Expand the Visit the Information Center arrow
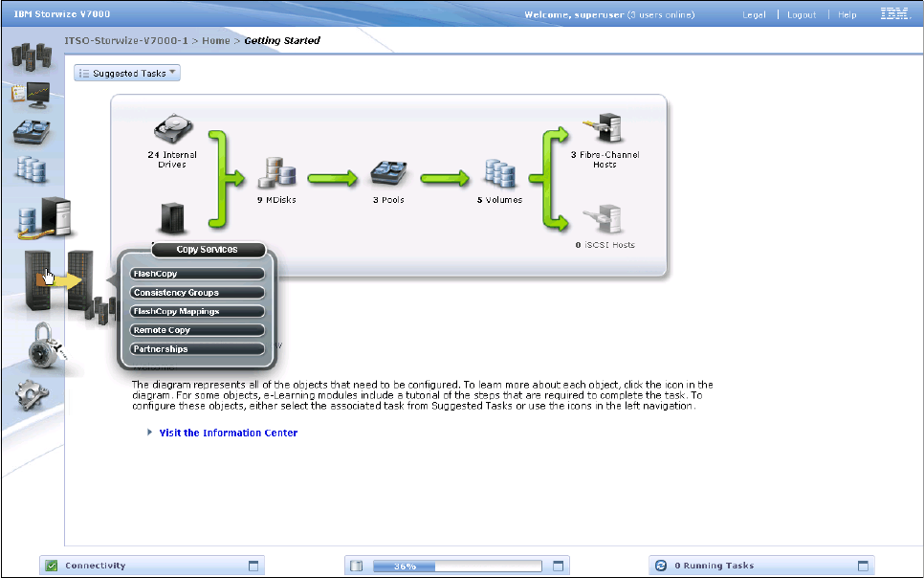 click(x=150, y=433)
